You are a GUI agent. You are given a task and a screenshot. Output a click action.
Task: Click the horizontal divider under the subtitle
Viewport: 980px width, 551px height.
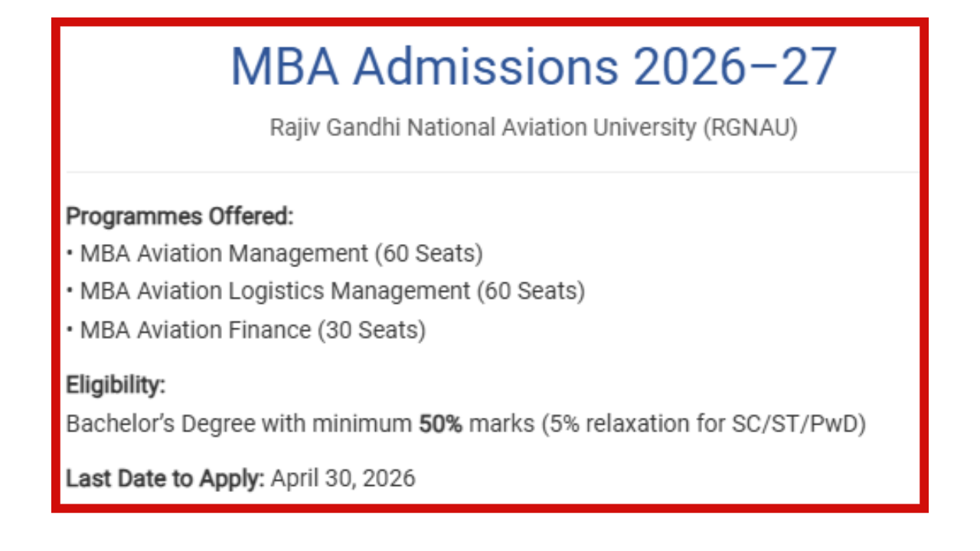click(490, 172)
